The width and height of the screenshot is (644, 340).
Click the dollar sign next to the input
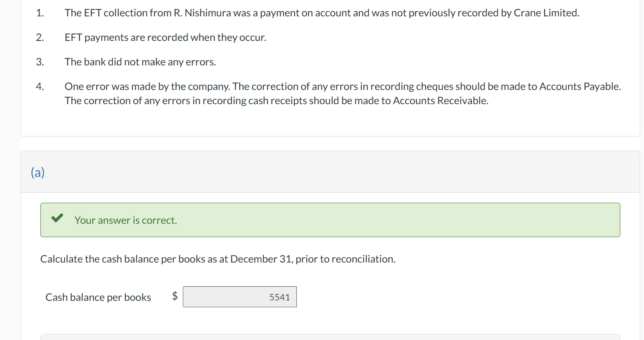[175, 297]
